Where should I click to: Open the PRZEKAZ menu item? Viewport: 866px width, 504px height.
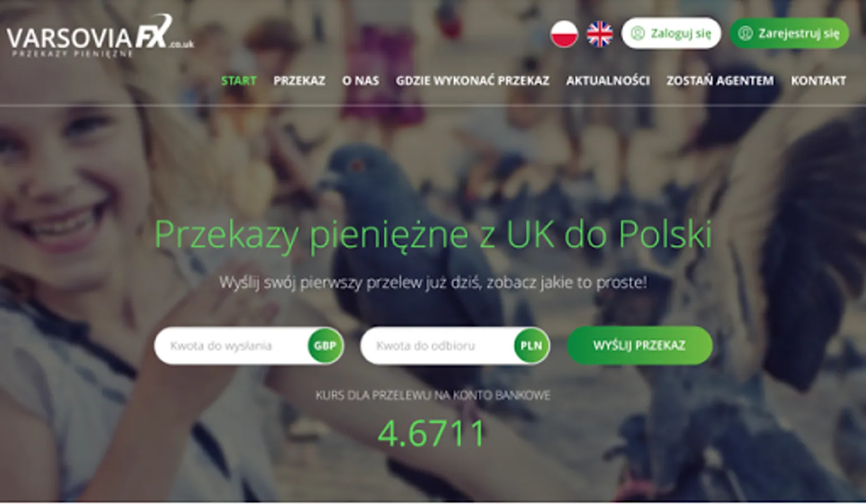299,81
